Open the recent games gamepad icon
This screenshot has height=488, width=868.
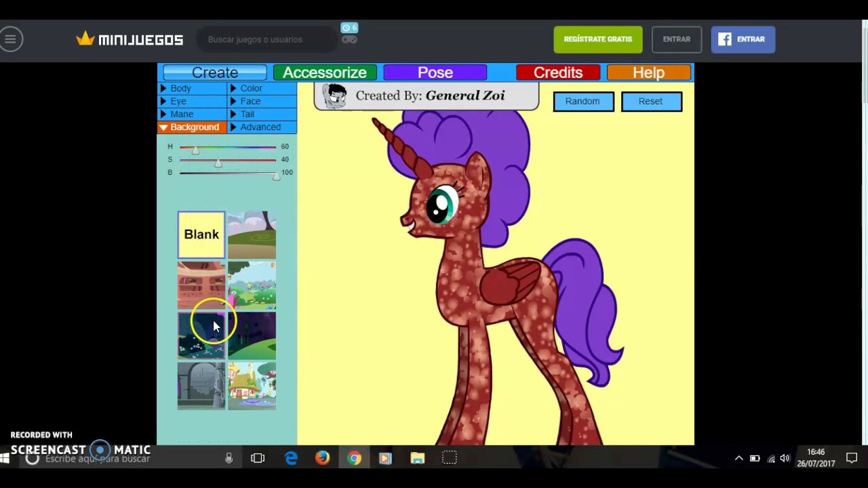349,40
